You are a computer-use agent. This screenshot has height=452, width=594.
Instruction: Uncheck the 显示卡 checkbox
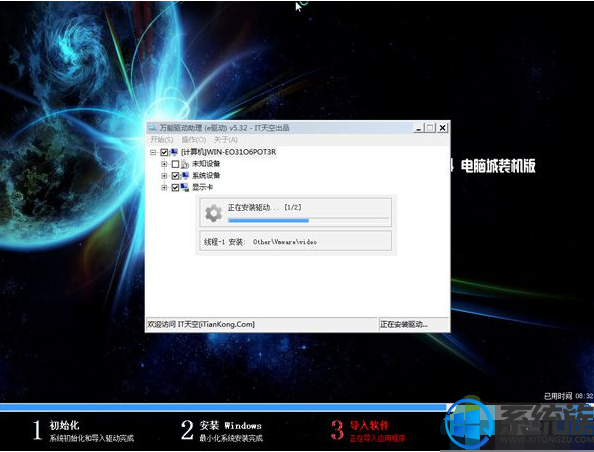pos(175,188)
